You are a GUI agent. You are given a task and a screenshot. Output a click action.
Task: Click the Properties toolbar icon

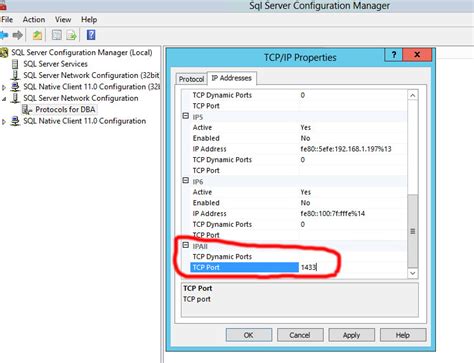pyautogui.click(x=57, y=35)
